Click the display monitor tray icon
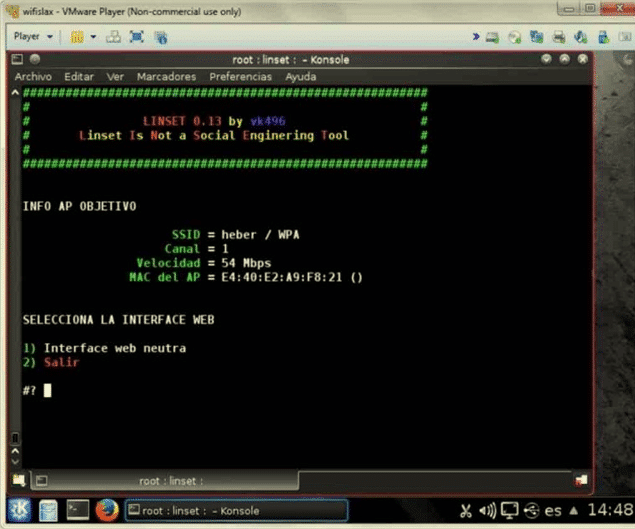Image resolution: width=635 pixels, height=529 pixels. (x=509, y=510)
